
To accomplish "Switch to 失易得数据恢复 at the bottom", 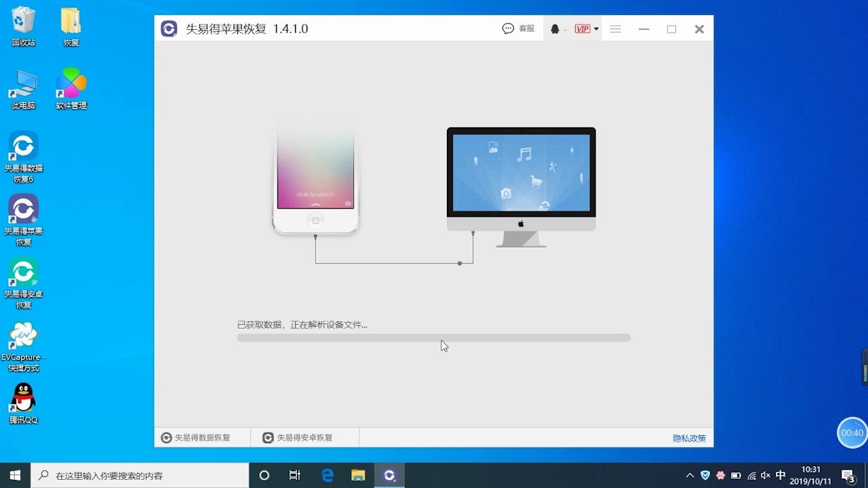I will (197, 437).
